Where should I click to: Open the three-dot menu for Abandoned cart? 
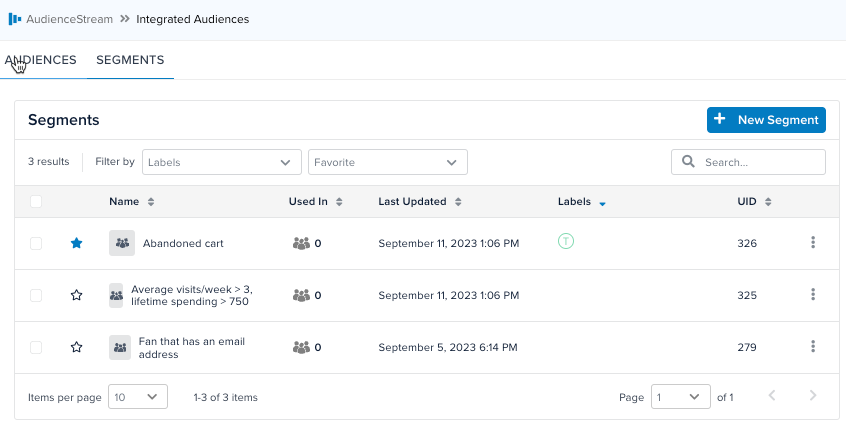coord(813,243)
